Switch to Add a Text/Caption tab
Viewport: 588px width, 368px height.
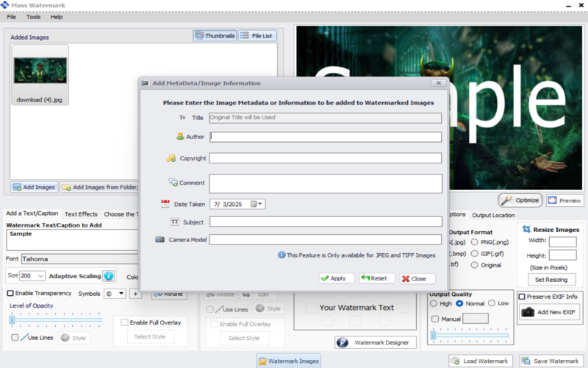coord(32,213)
